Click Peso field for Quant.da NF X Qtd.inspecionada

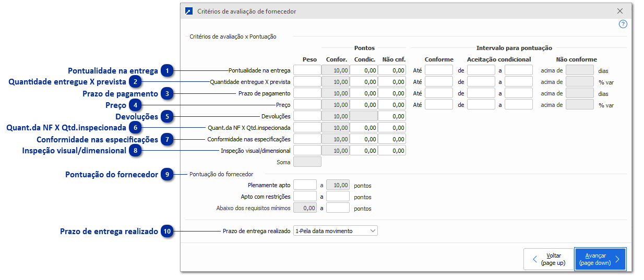[x=307, y=127]
